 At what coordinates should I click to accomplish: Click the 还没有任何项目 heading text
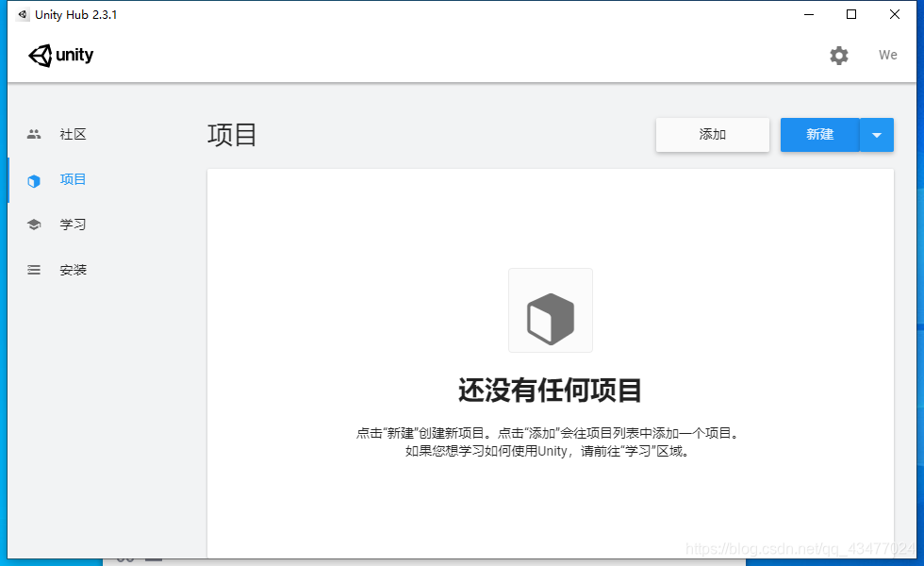pos(550,391)
